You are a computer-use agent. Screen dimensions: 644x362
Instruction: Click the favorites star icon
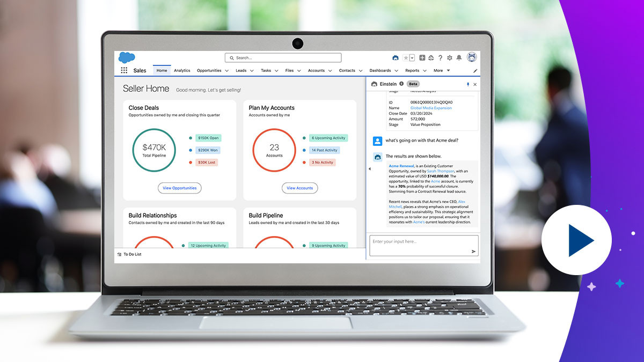(406, 58)
